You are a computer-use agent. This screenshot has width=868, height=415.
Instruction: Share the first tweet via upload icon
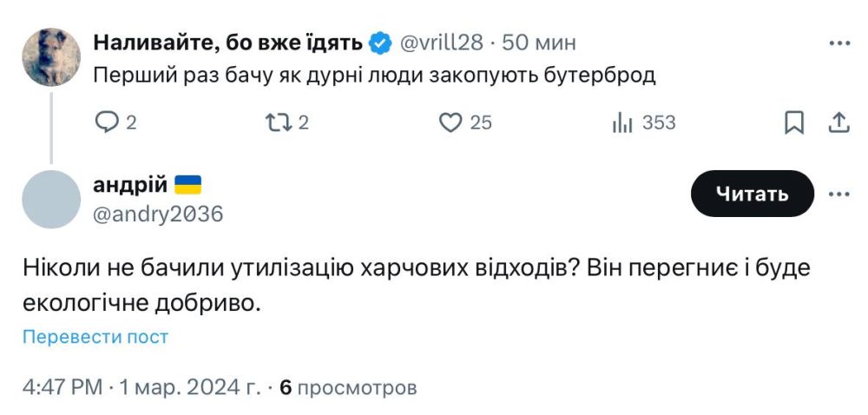click(x=838, y=123)
